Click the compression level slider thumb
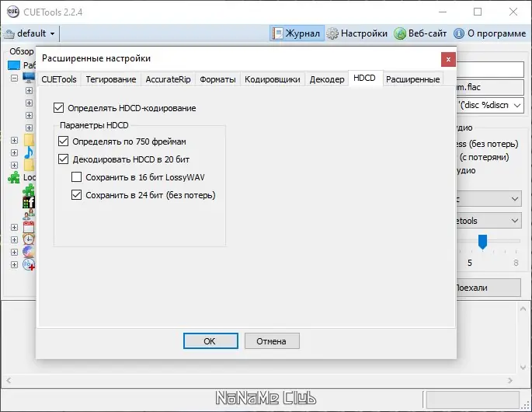This screenshot has height=412, width=532. pyautogui.click(x=482, y=242)
